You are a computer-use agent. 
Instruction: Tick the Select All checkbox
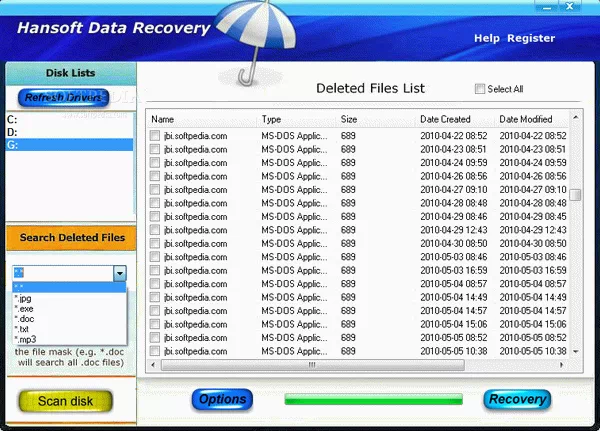(479, 89)
